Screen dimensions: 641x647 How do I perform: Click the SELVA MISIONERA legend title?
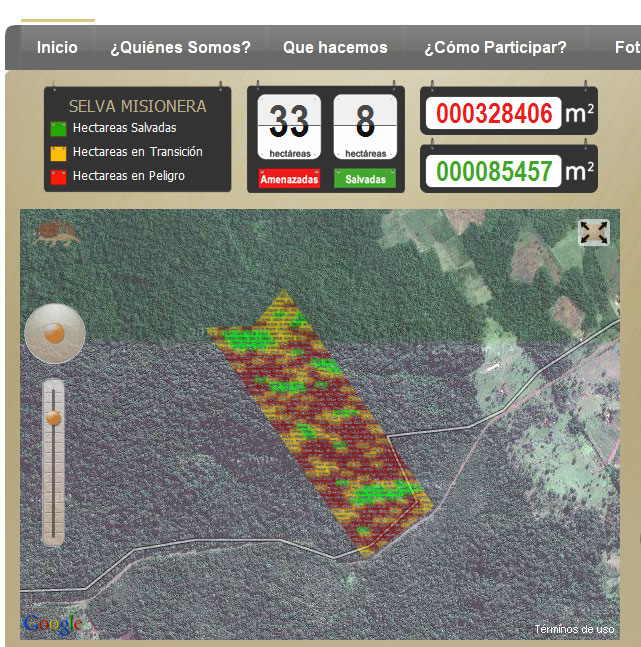(x=137, y=106)
